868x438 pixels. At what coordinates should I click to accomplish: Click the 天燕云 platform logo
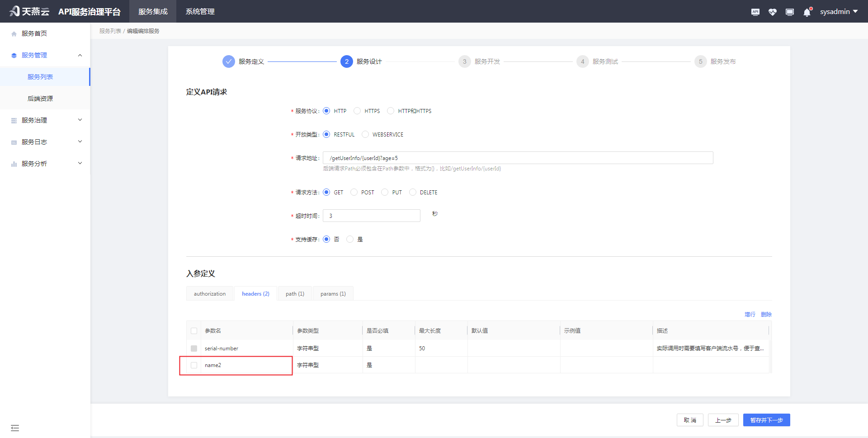[x=28, y=11]
